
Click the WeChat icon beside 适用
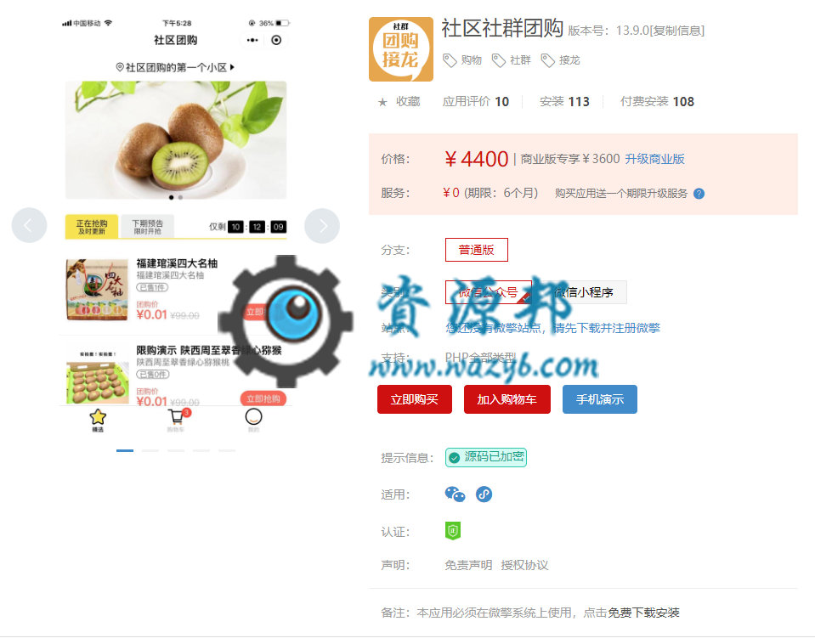tap(455, 494)
